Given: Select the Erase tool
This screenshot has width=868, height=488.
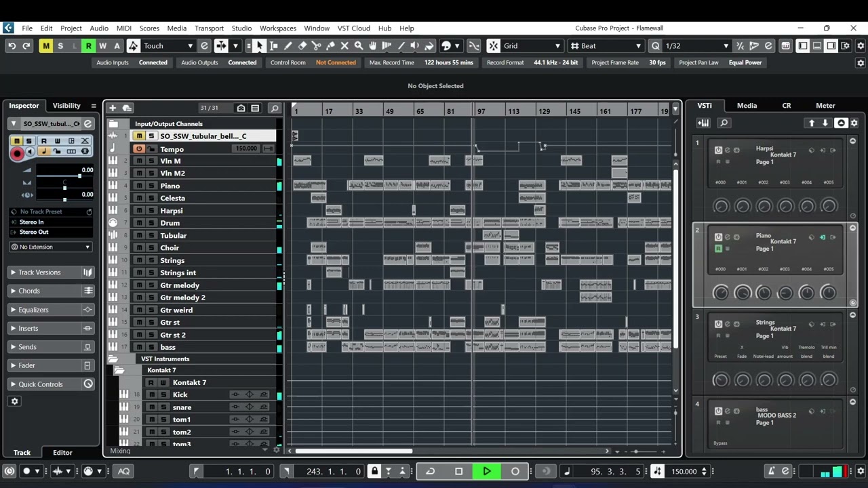Looking at the screenshot, I should [x=302, y=46].
